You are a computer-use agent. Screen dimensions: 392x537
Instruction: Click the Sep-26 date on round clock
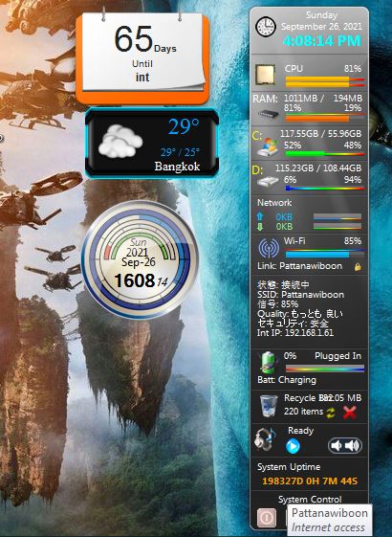click(x=139, y=262)
